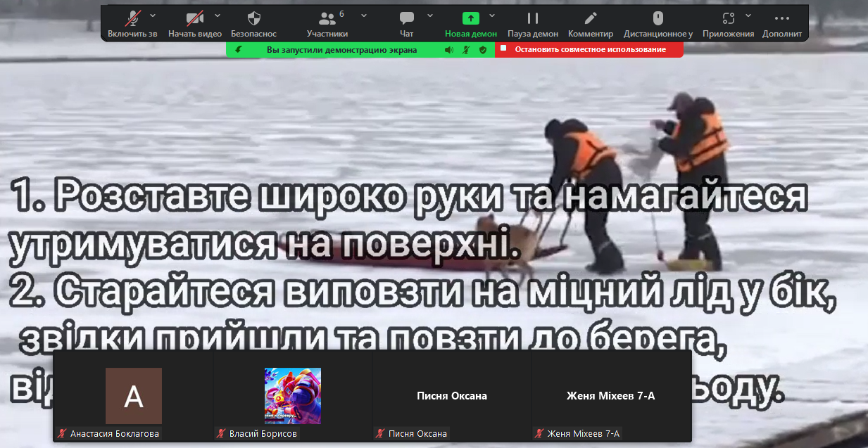
Task: Expand the Приложения chevron
Action: 748,15
